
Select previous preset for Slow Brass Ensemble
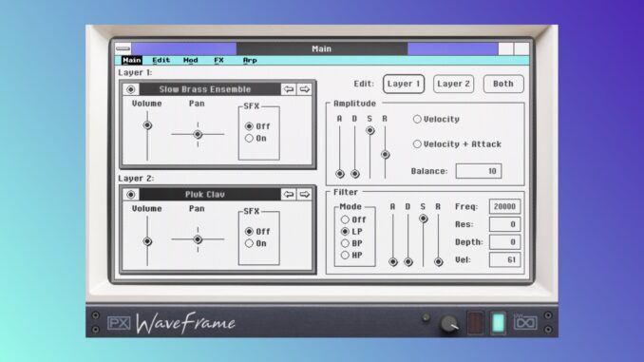click(289, 89)
